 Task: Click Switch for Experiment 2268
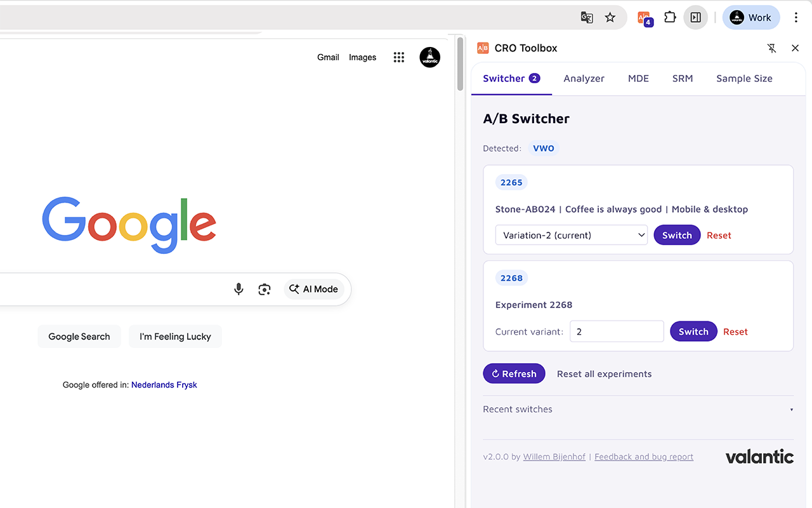pos(693,331)
